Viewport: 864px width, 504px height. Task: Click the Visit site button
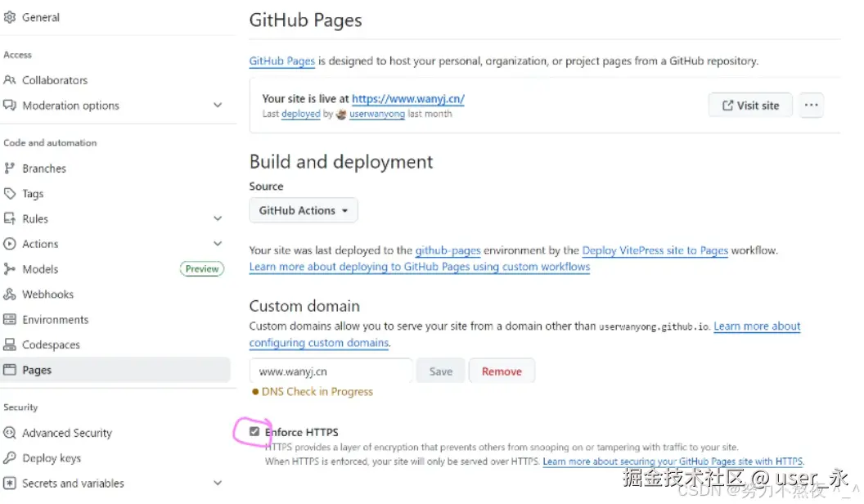point(750,106)
